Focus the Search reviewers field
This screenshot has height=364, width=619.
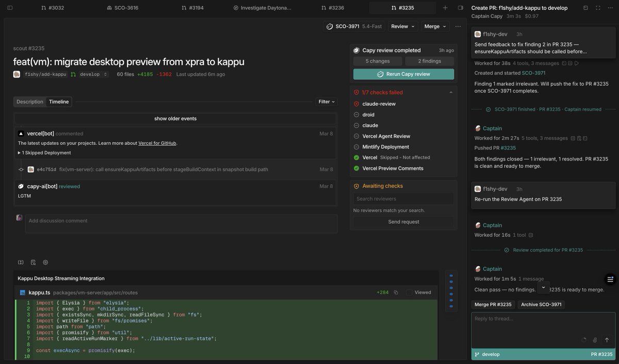point(403,198)
